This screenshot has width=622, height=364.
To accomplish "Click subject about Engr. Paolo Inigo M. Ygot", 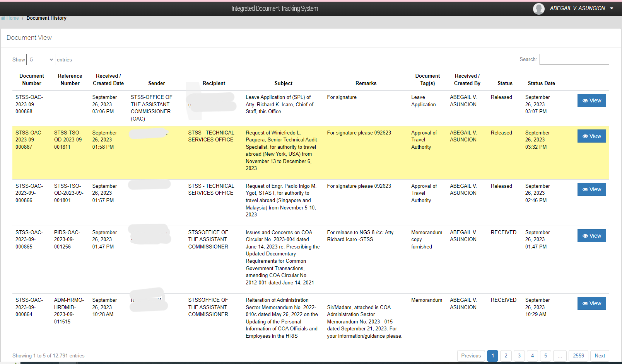I will point(281,200).
